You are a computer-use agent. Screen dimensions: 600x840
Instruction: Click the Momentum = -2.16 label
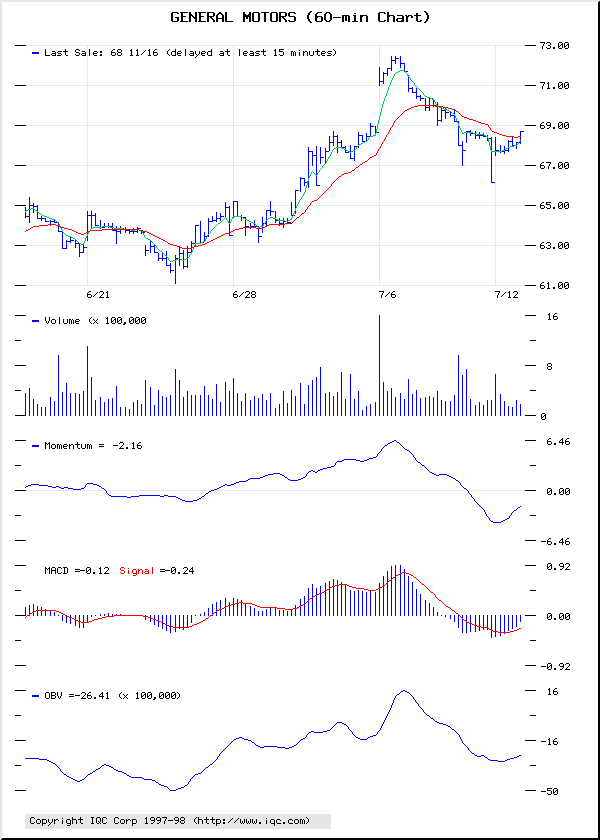click(x=93, y=445)
